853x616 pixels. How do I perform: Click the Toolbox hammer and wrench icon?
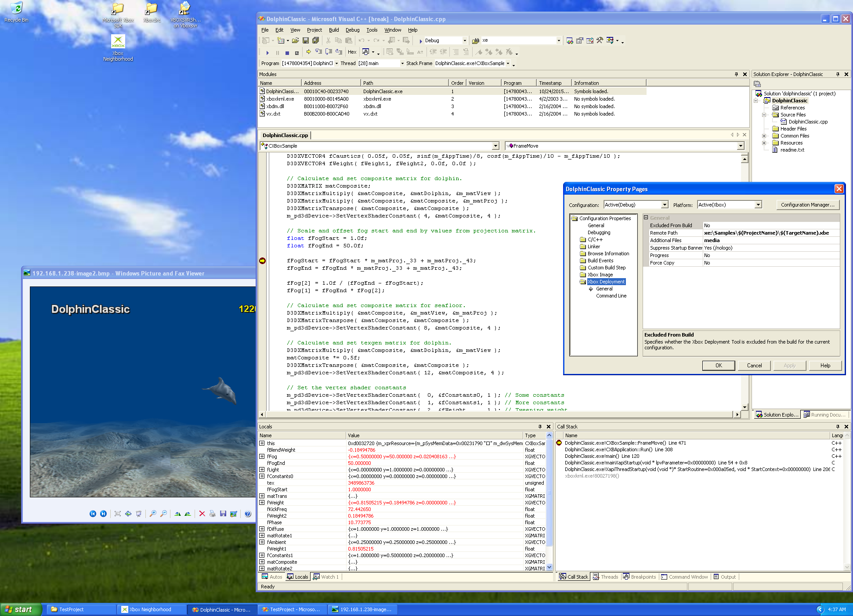[600, 40]
